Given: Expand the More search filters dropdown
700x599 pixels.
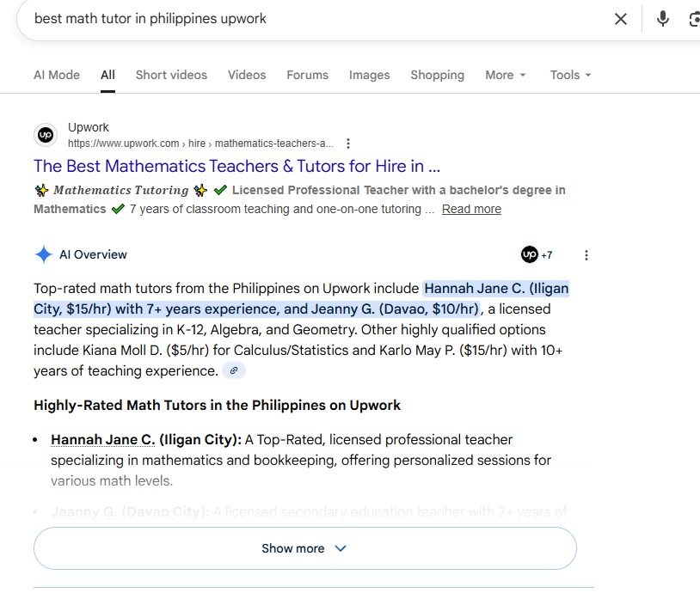Looking at the screenshot, I should click(505, 75).
